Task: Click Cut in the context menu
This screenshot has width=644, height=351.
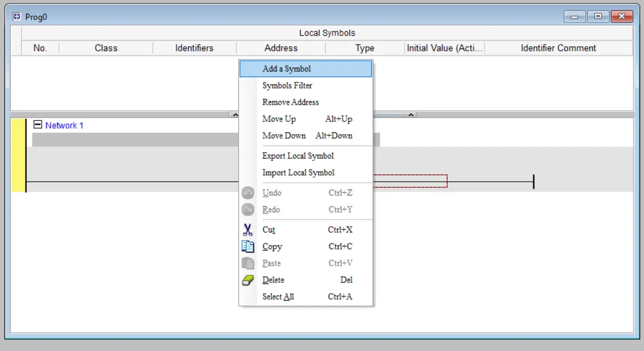Action: pyautogui.click(x=306, y=230)
